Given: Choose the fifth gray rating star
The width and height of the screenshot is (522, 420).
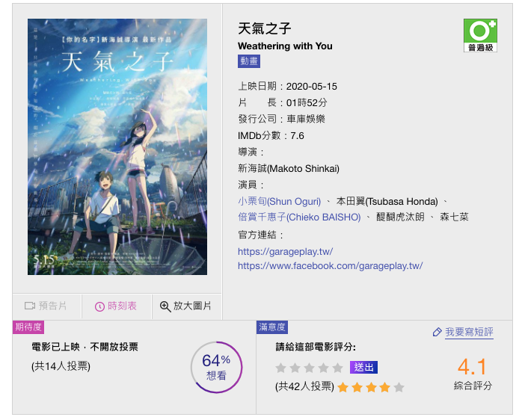Looking at the screenshot, I should click(x=337, y=368).
